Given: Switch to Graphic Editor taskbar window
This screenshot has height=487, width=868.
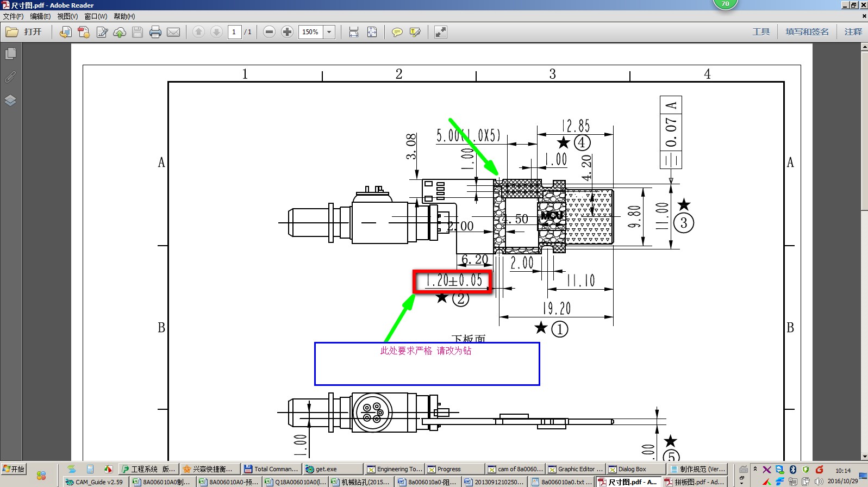Looking at the screenshot, I should click(575, 469).
